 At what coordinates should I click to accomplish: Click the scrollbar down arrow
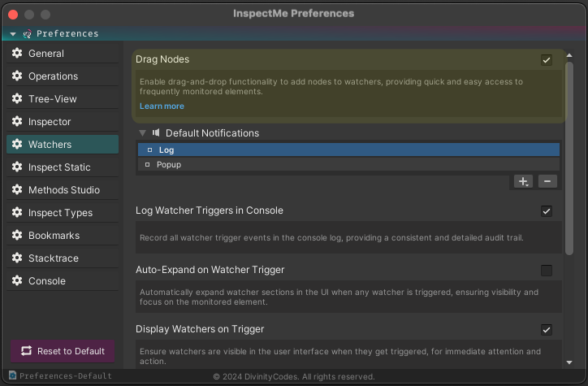[x=569, y=362]
